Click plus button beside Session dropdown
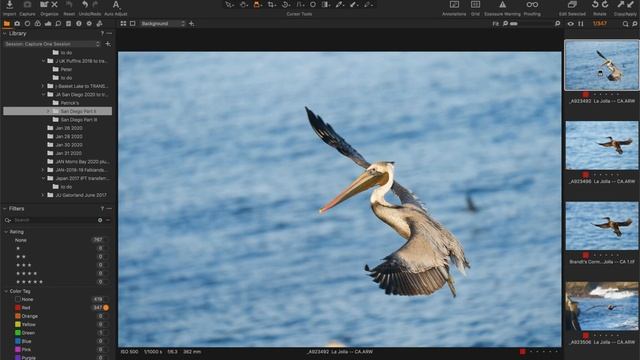 click(108, 44)
